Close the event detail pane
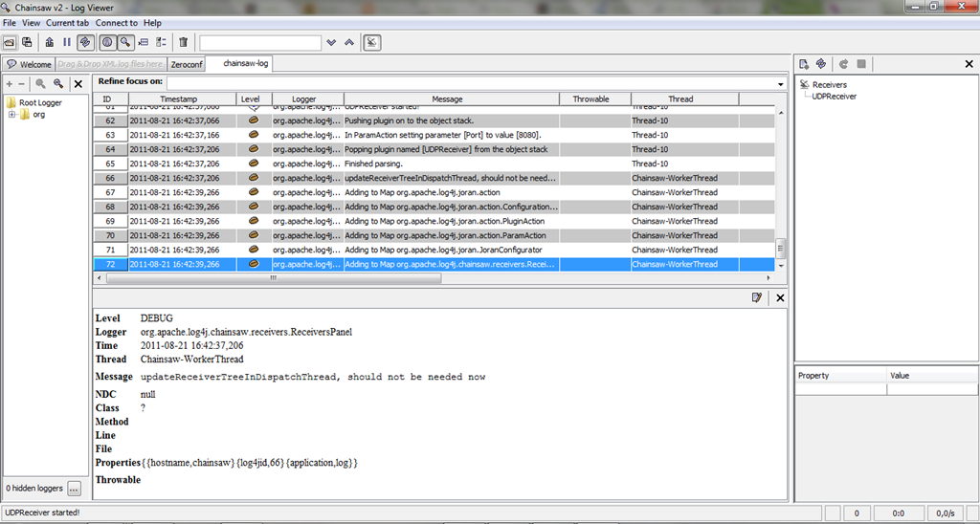The height and width of the screenshot is (524, 980). pyautogui.click(x=780, y=298)
